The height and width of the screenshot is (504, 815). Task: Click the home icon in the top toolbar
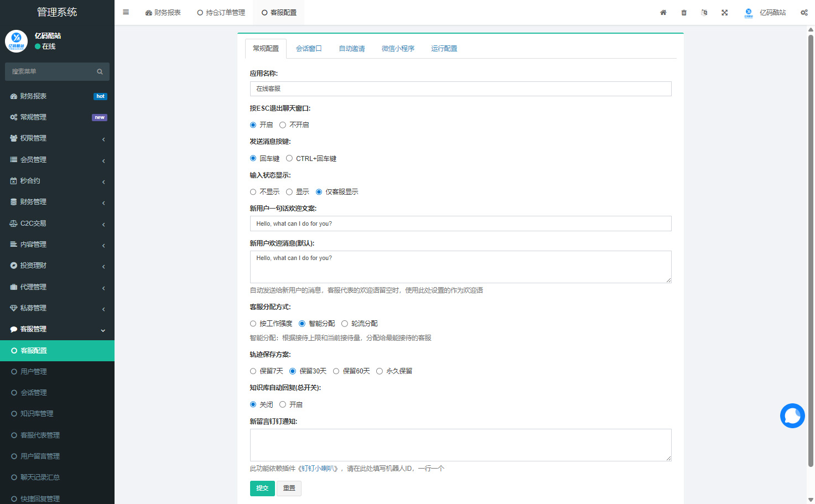pyautogui.click(x=663, y=12)
